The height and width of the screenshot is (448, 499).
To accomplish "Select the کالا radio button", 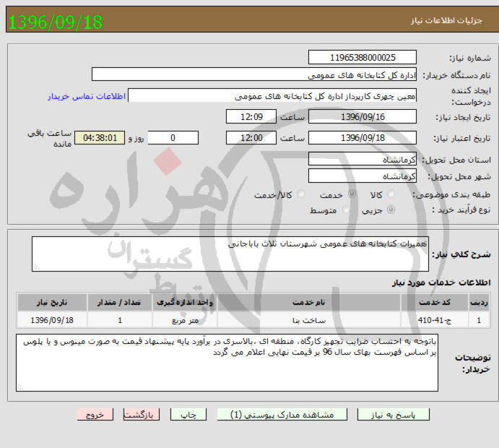I will point(391,194).
